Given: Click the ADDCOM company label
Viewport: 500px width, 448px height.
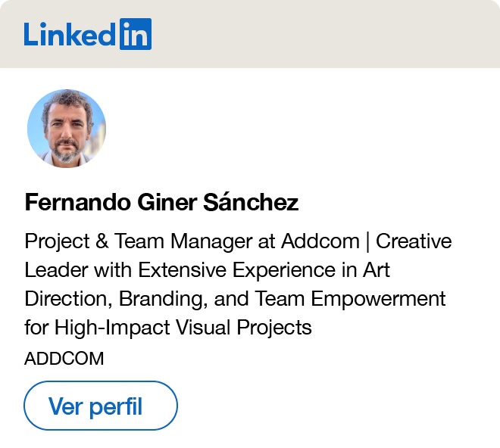Looking at the screenshot, I should pos(64,359).
